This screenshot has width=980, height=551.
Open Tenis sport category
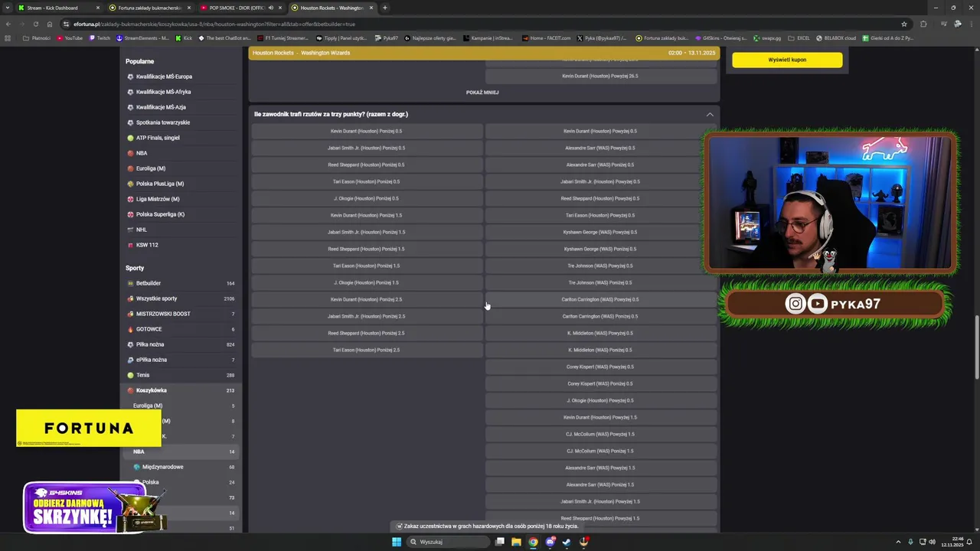point(182,375)
